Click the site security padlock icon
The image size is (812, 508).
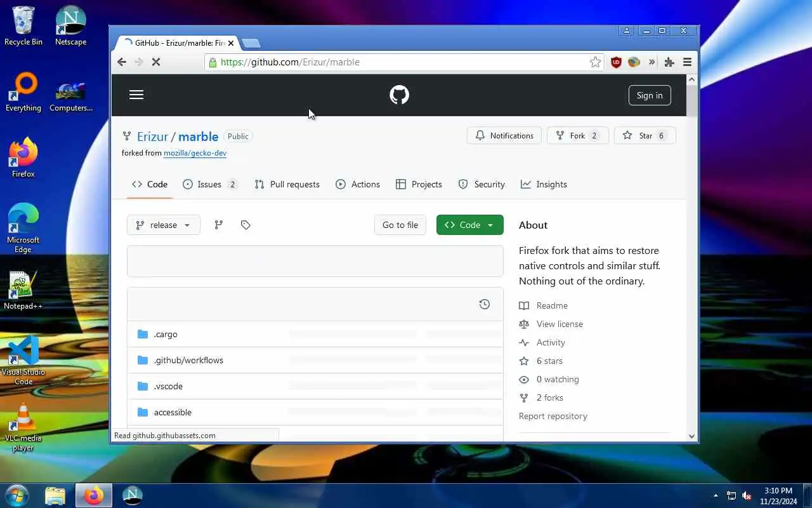tap(213, 62)
